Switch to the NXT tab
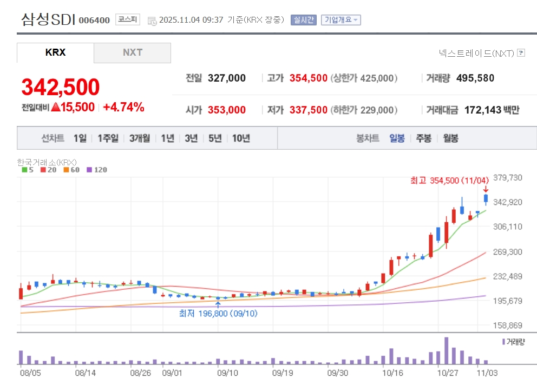The width and height of the screenshot is (537, 392). pos(133,52)
